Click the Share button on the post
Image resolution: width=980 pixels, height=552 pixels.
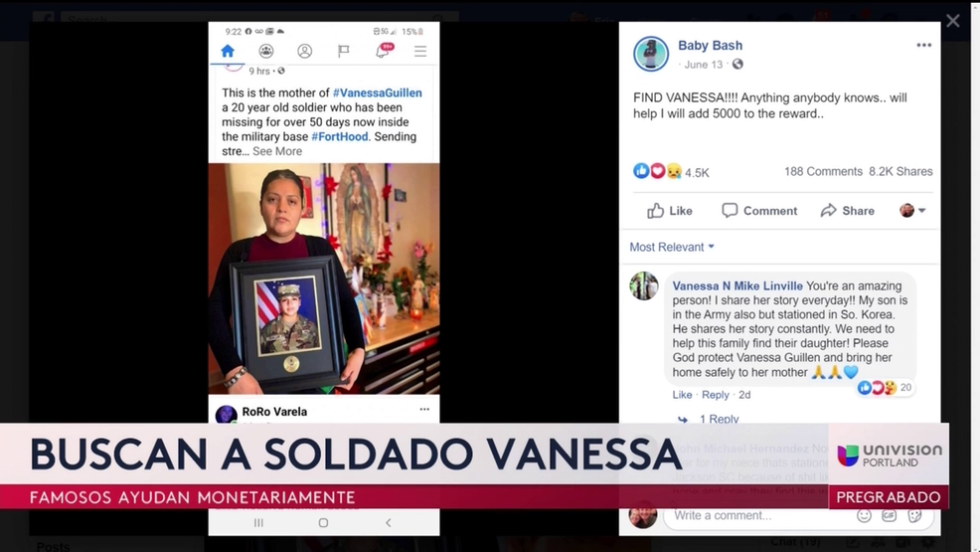tap(848, 211)
